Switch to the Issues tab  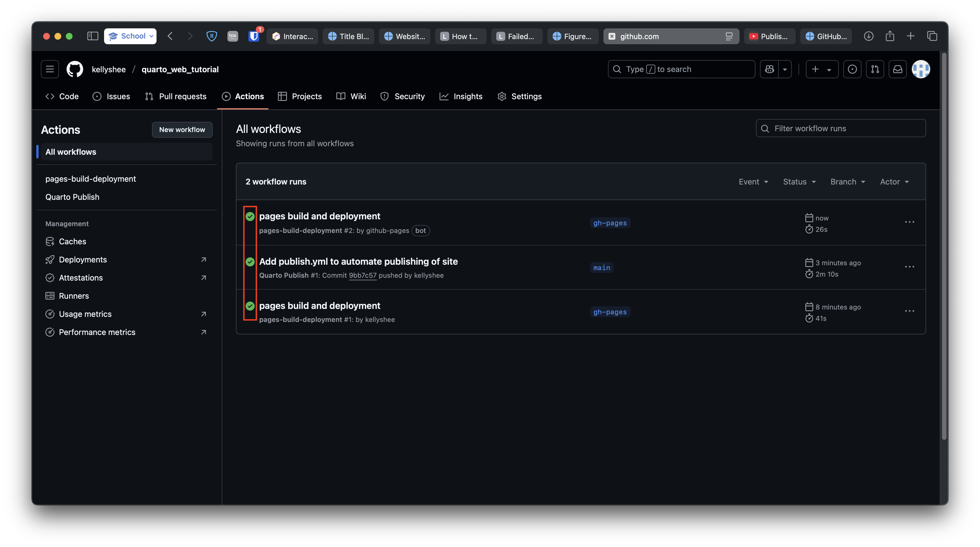[x=111, y=97]
